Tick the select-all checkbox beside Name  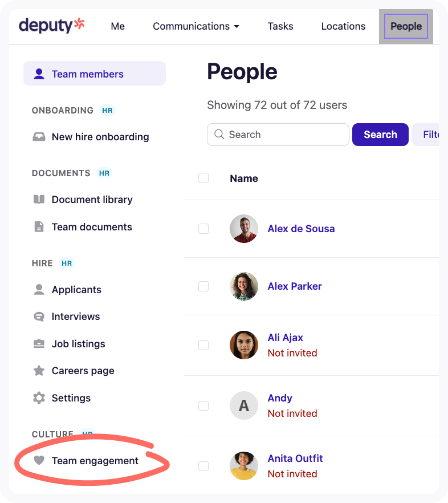point(203,178)
